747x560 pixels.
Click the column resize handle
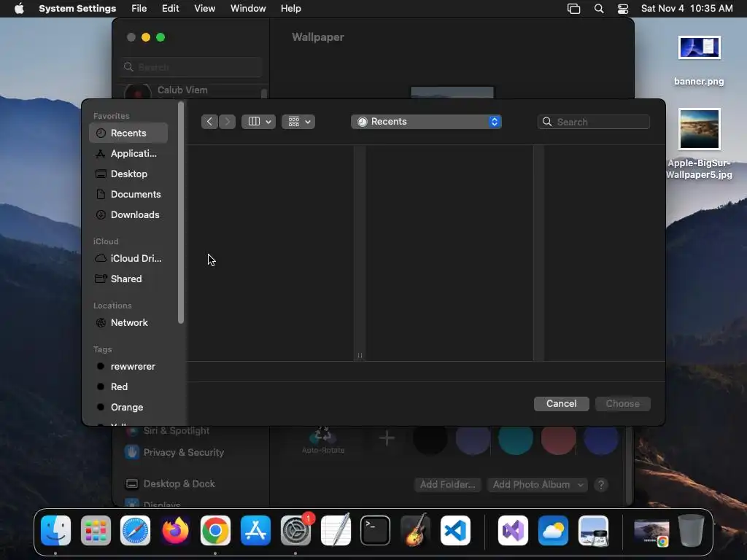coord(360,355)
